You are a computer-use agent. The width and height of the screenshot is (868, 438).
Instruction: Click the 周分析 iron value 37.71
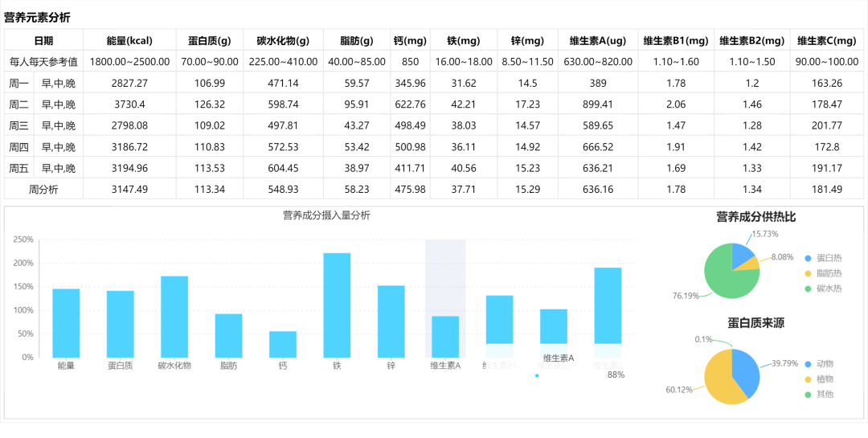[x=464, y=190]
